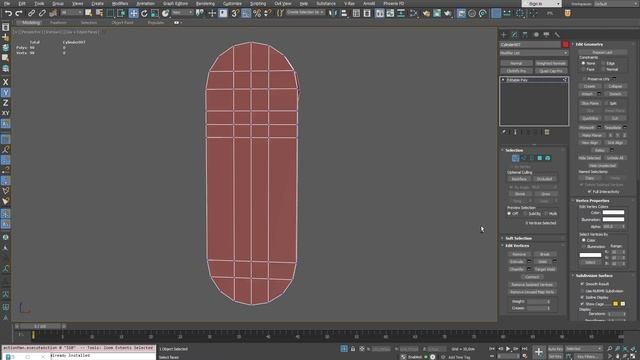Open the Tools menu

[39, 3]
